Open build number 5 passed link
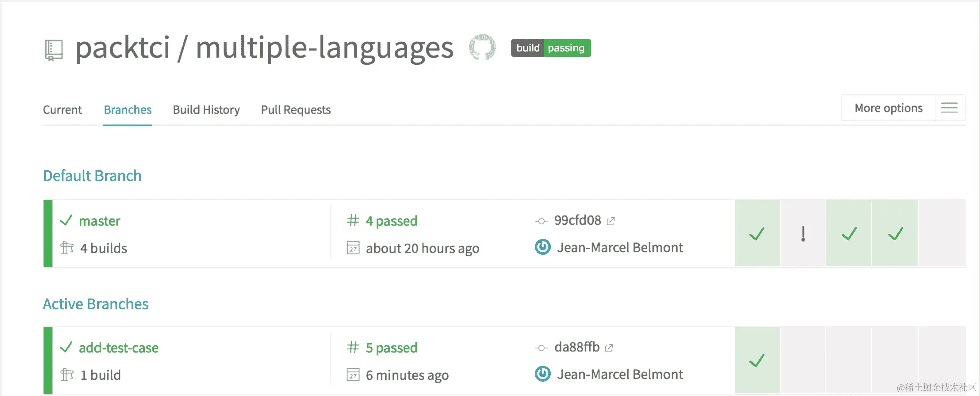This screenshot has width=980, height=396. 391,348
